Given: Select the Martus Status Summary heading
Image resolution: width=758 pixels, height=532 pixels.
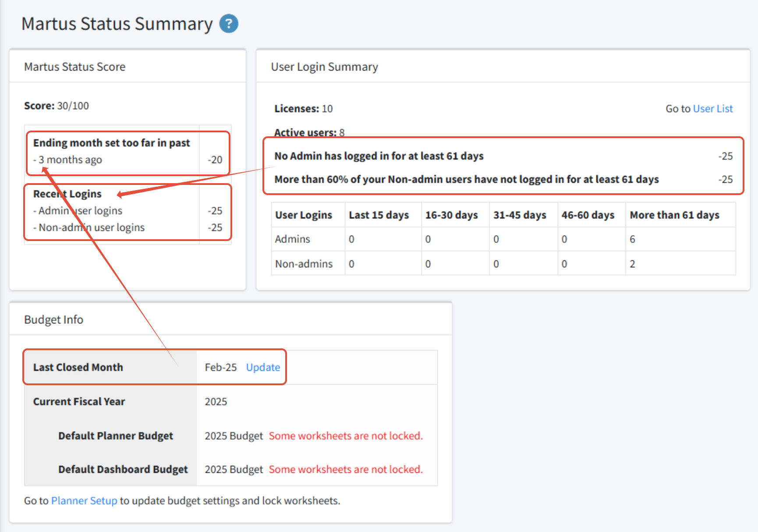Looking at the screenshot, I should 117,24.
